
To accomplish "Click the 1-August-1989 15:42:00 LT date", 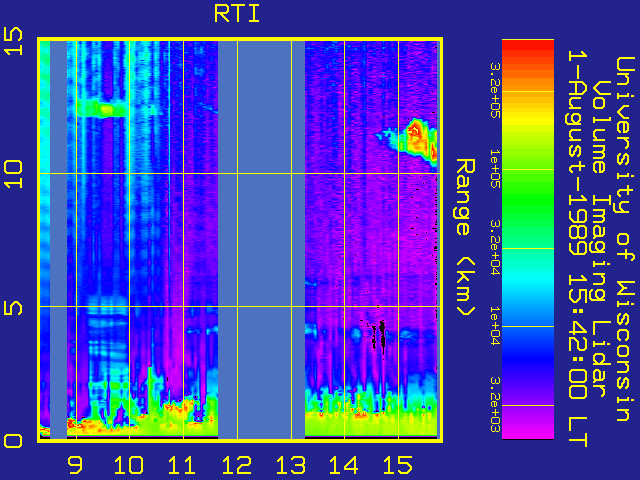I will click(577, 248).
